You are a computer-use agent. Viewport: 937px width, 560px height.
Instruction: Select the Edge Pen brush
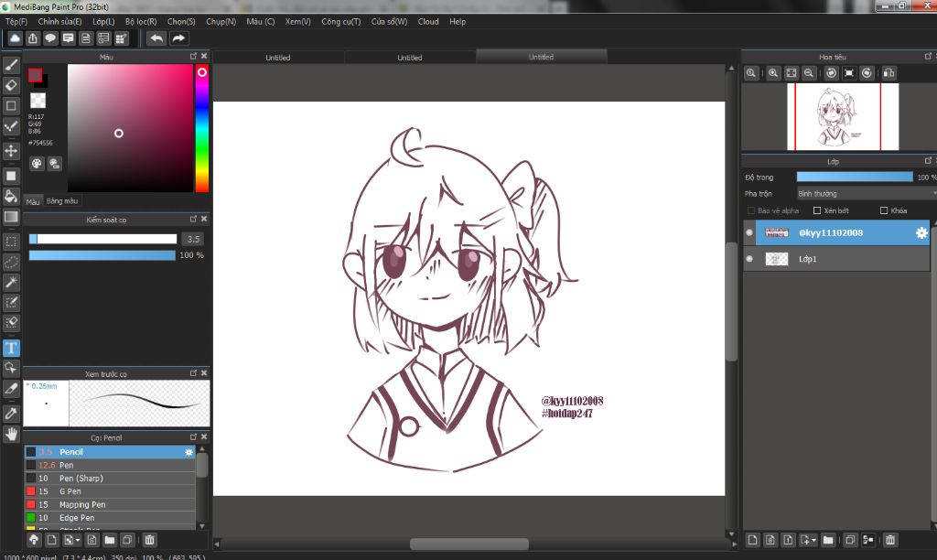tap(110, 518)
